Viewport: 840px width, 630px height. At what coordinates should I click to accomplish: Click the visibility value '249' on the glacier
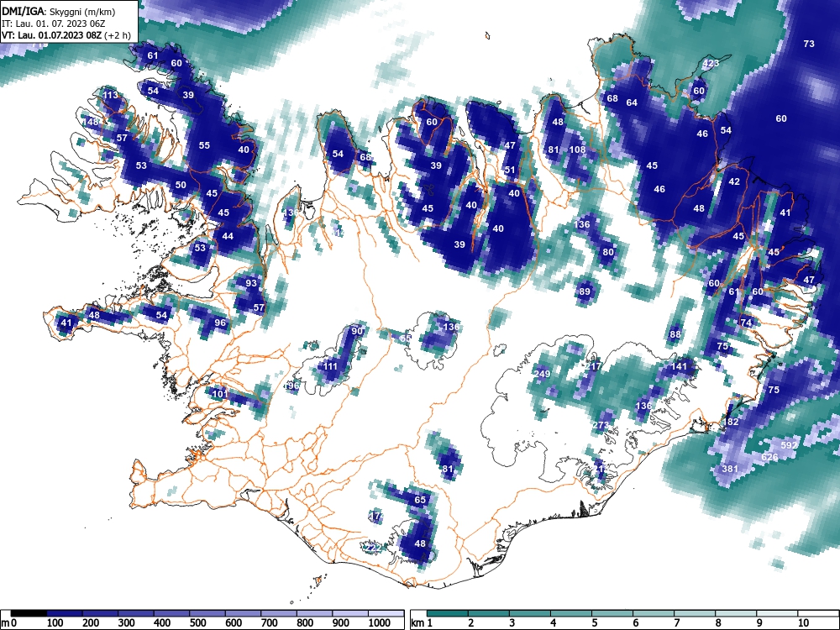[542, 374]
